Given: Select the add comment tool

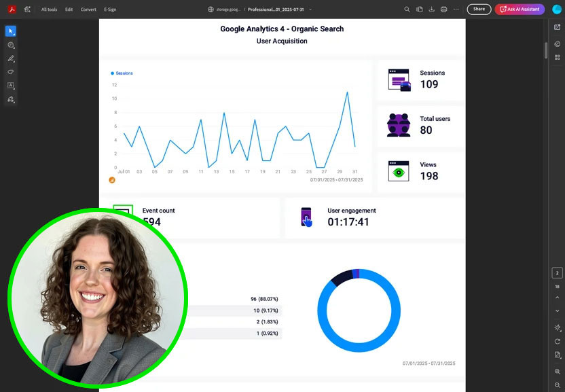Looking at the screenshot, I should (11, 45).
